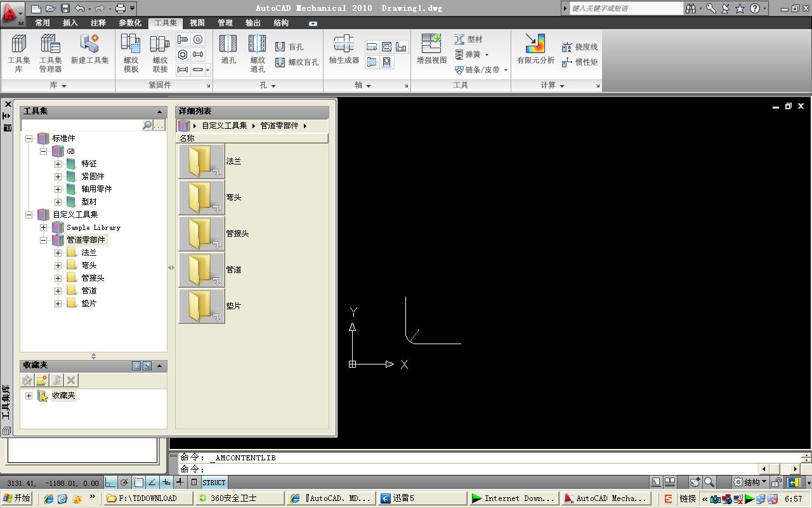This screenshot has width=812, height=508.
Task: Toggle quick properties in status bar
Action: [x=194, y=483]
